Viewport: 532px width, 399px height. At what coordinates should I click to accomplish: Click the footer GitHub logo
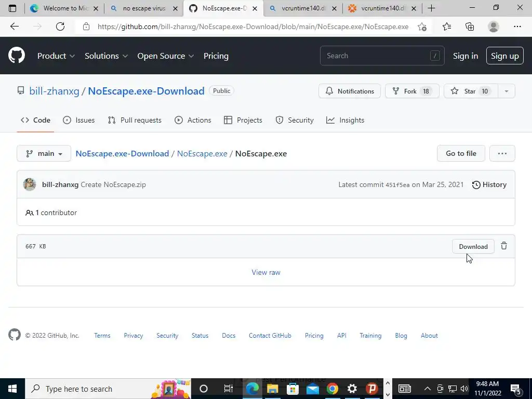coord(15,335)
